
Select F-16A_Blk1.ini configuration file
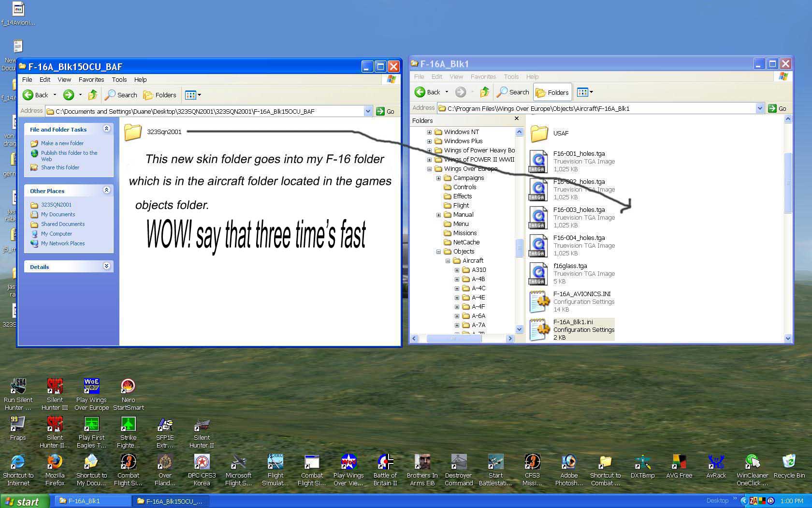tap(572, 329)
